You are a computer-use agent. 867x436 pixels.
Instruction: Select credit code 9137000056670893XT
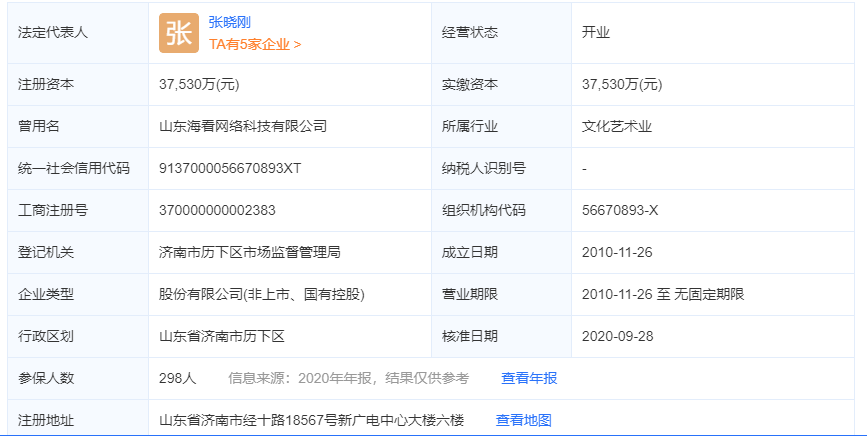click(x=230, y=168)
